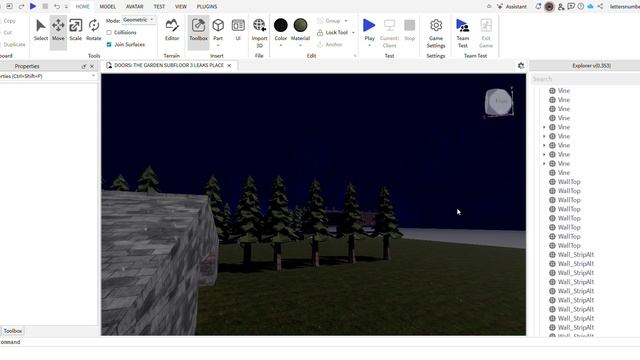640x360 pixels.
Task: Open the UI insert tool
Action: (x=238, y=30)
